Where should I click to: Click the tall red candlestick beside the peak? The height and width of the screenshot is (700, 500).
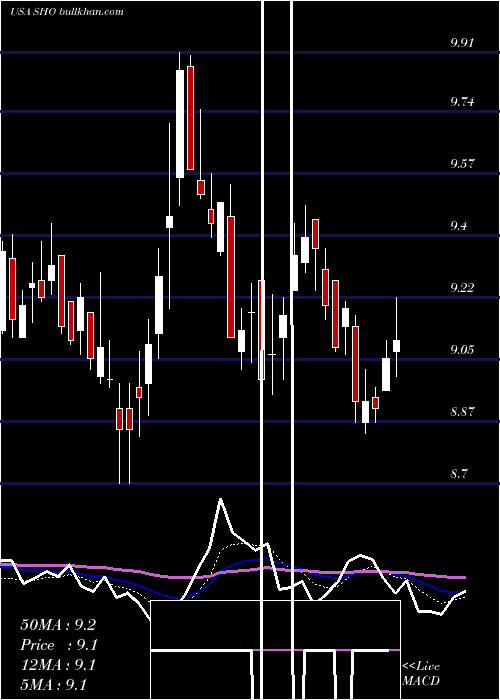pos(191,118)
